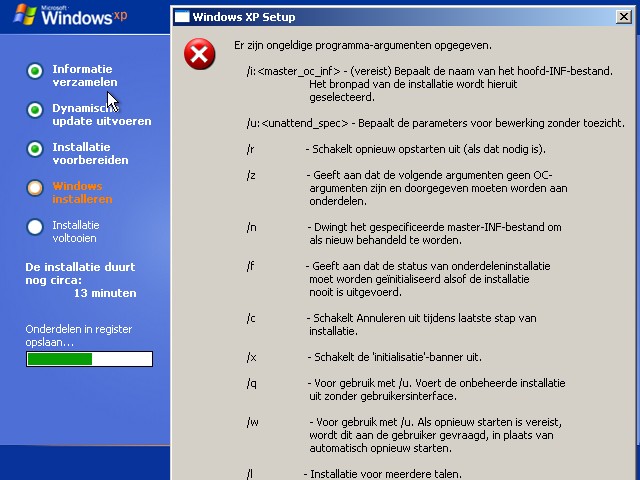Click the Informatie verzamelen step label

coord(84,76)
